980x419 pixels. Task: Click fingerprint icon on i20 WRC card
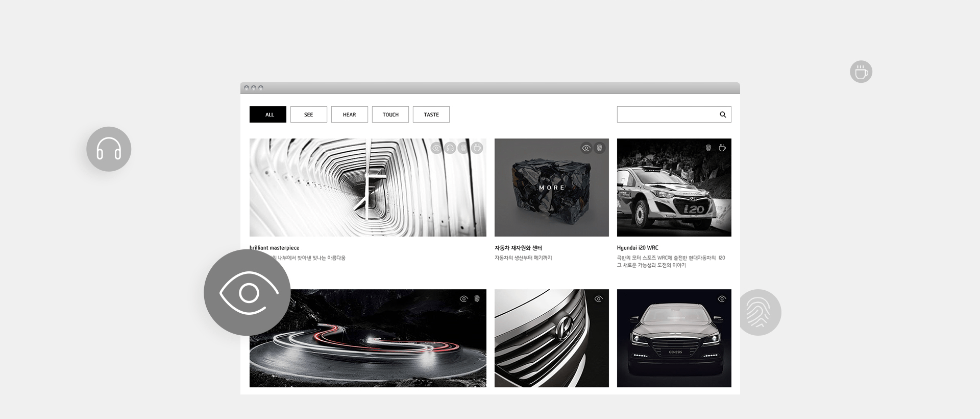[x=708, y=148]
